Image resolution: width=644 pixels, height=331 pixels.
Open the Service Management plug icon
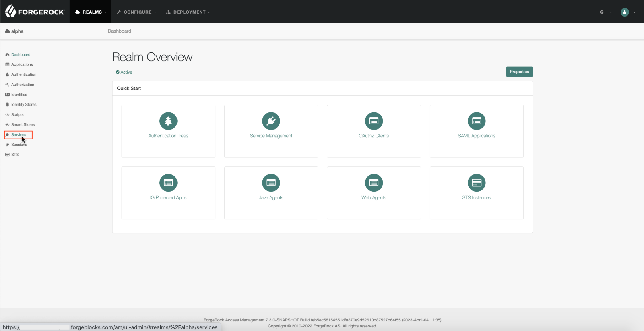pyautogui.click(x=271, y=121)
